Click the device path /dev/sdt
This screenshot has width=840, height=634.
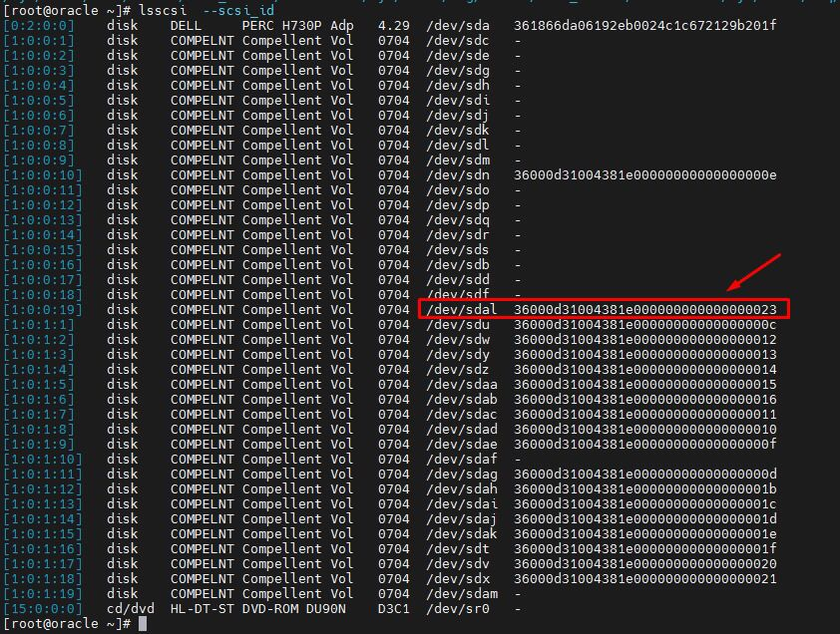tap(458, 549)
